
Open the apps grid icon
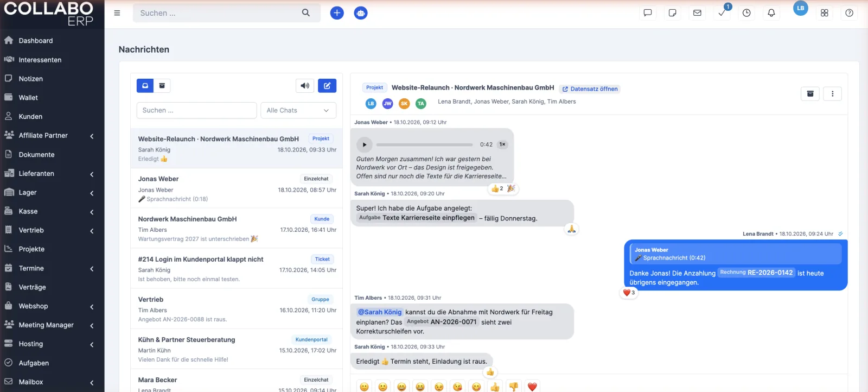(x=825, y=13)
